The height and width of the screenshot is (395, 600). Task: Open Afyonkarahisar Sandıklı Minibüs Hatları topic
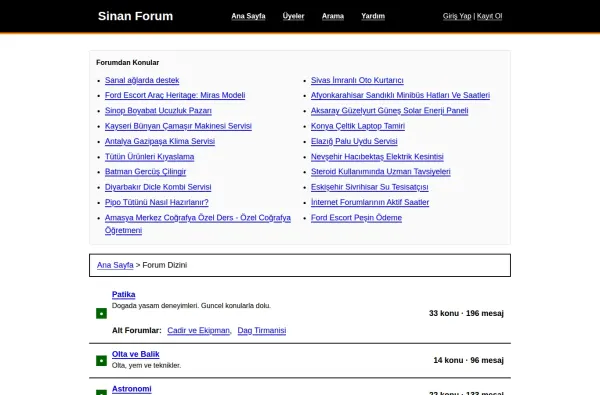tap(400, 95)
